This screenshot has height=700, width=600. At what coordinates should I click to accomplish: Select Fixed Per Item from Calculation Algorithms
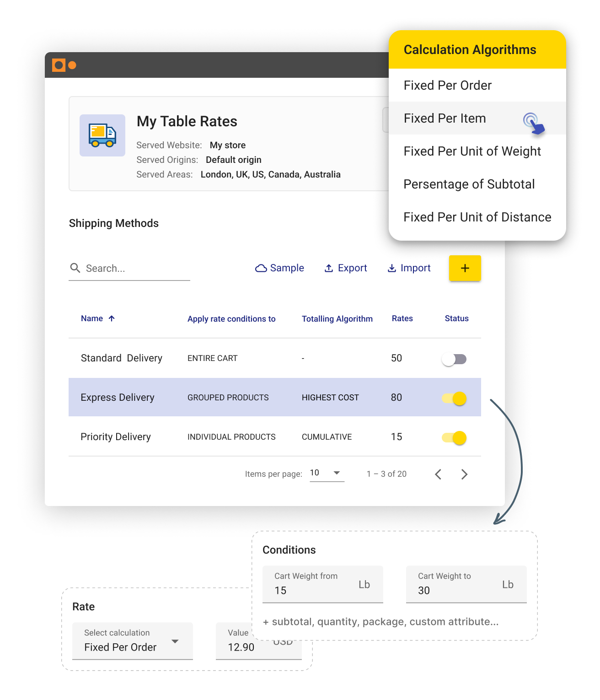tap(445, 118)
